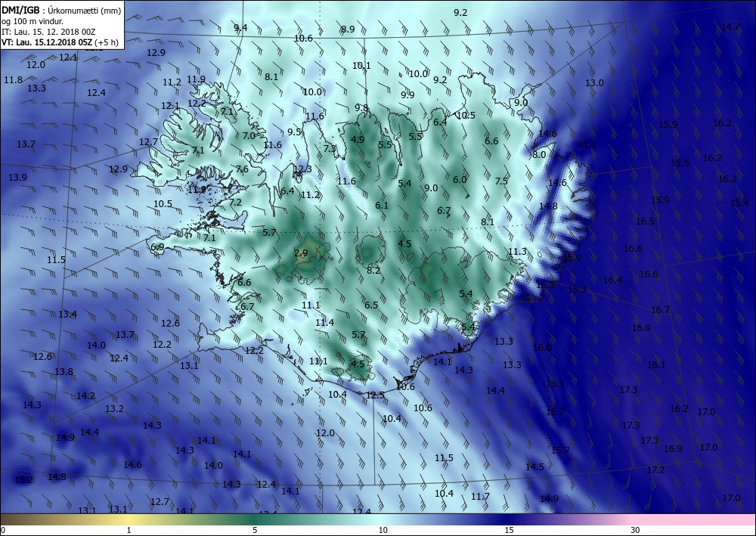The height and width of the screenshot is (536, 756).
Task: Click the map value 7.0
Action: (249, 136)
